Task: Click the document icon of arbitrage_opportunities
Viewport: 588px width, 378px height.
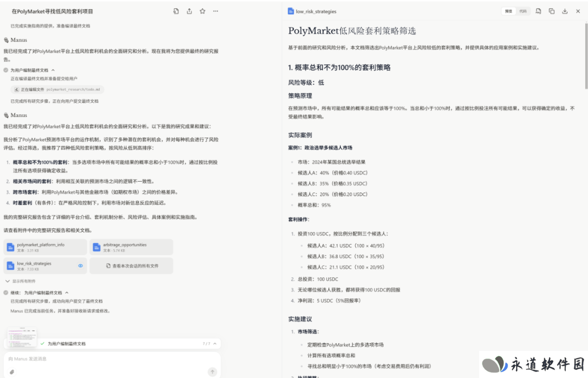Action: point(97,247)
